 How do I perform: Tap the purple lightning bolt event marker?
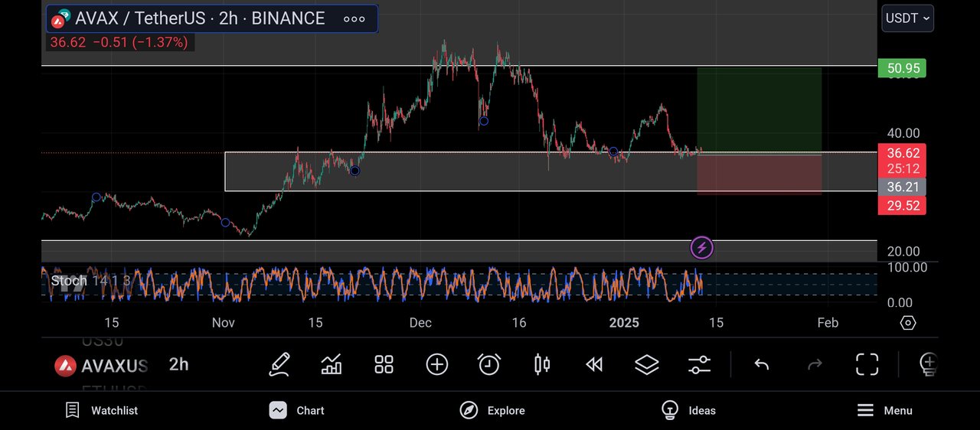click(702, 248)
